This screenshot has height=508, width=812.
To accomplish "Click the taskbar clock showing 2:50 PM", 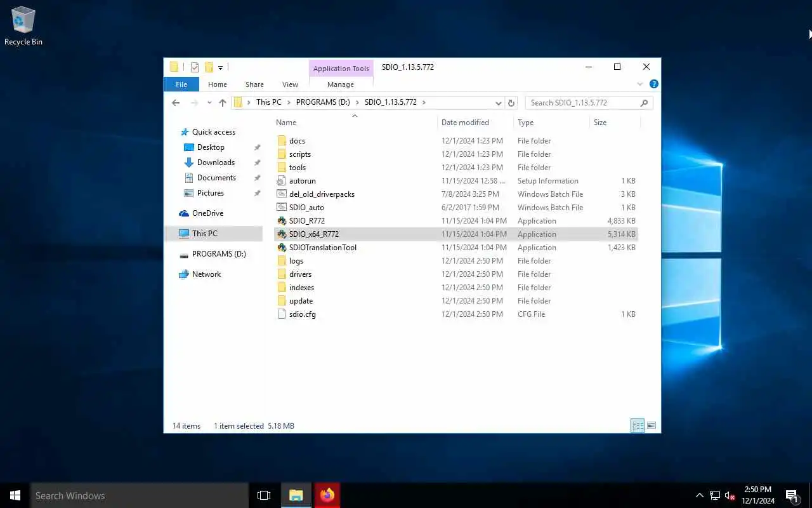I will pos(757,495).
